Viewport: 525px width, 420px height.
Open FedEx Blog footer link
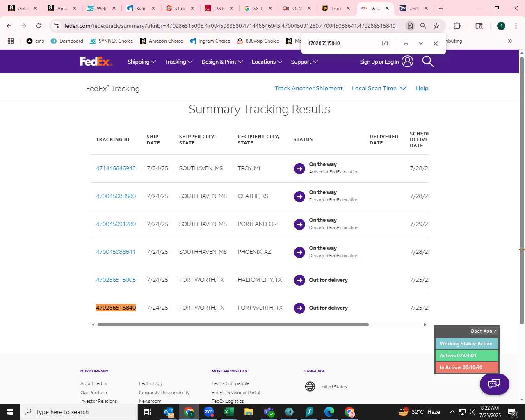151,383
